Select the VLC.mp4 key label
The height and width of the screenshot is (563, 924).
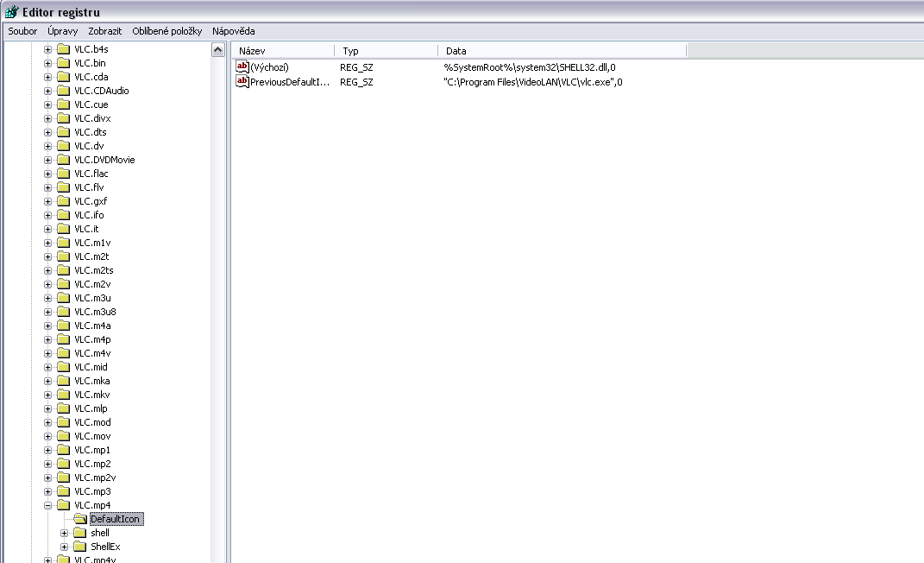[x=92, y=506]
